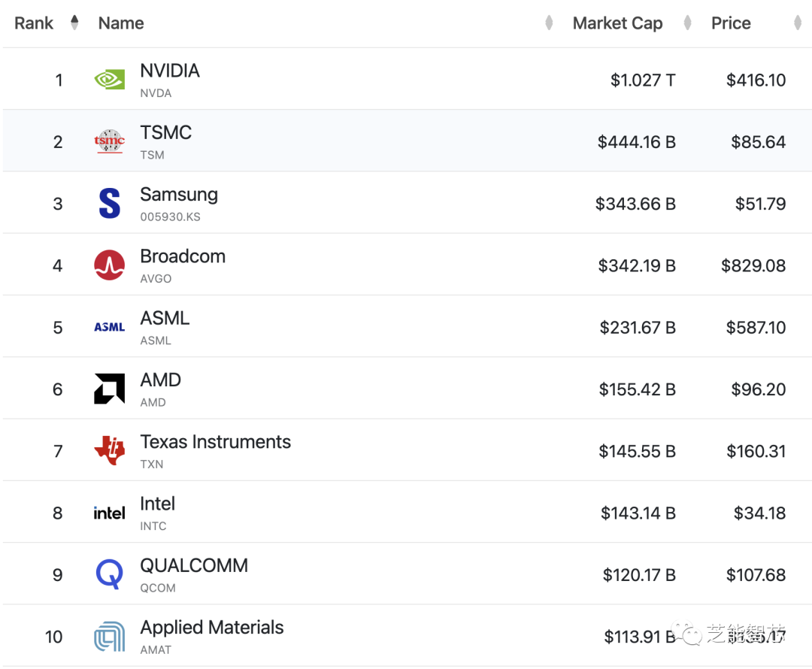Click the Intel logo icon
The height and width of the screenshot is (669, 812).
(x=109, y=513)
